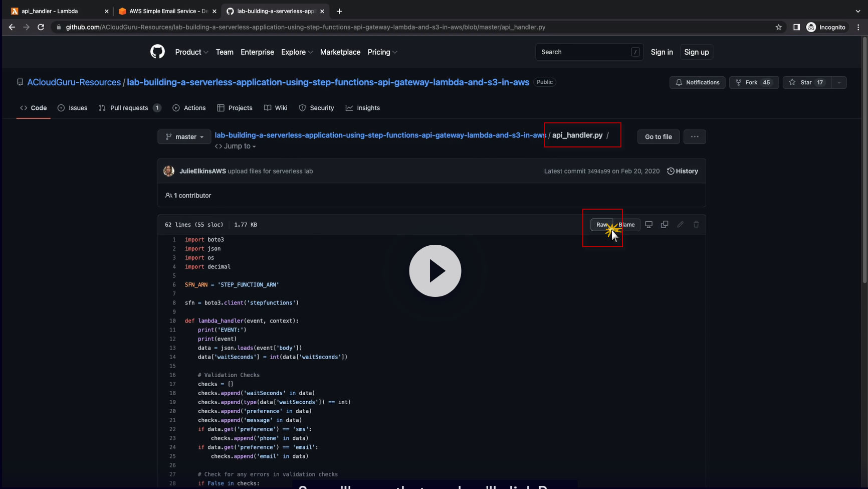Open the Pull requests tab

point(130,108)
